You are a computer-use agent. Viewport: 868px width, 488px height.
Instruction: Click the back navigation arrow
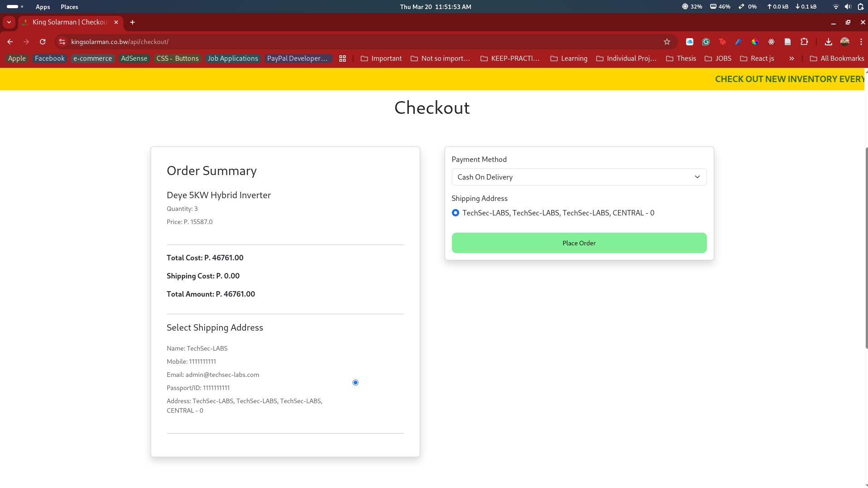10,42
